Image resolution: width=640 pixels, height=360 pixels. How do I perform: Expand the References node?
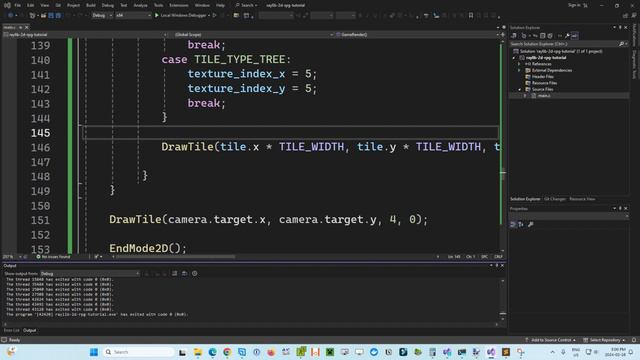point(520,64)
